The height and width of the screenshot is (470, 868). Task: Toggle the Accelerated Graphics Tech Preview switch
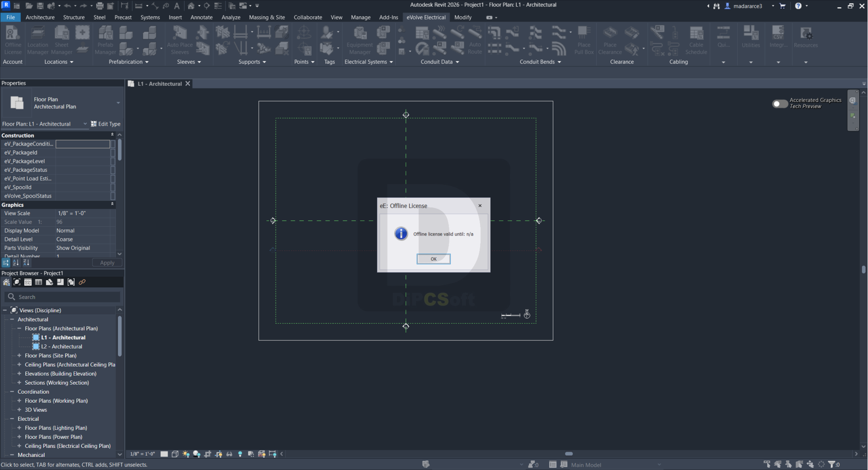780,103
